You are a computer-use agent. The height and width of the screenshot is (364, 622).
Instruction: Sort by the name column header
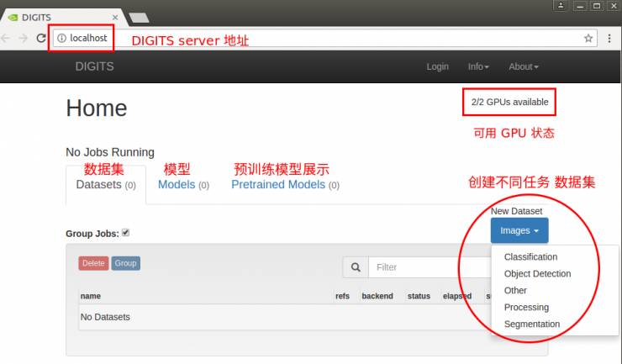coord(91,296)
